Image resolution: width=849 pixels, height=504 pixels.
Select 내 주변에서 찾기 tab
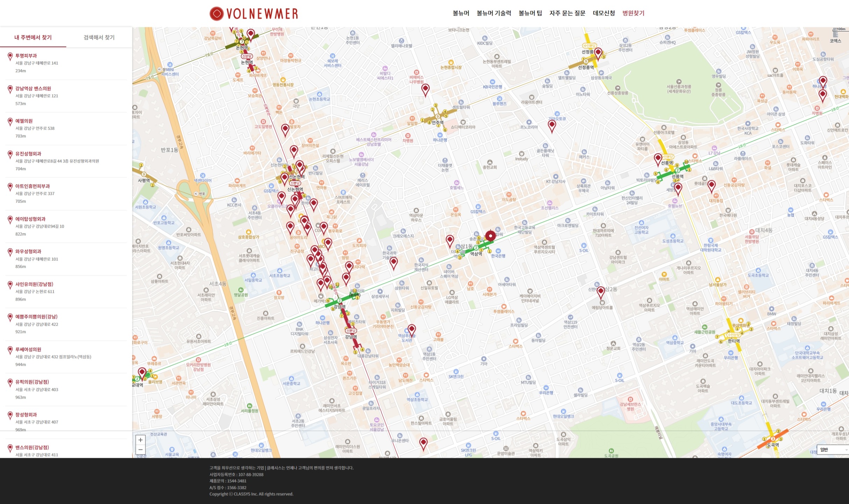tap(33, 37)
